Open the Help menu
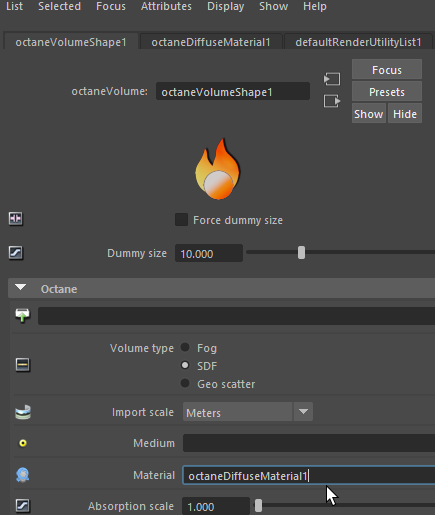435x515 pixels. (x=315, y=6)
